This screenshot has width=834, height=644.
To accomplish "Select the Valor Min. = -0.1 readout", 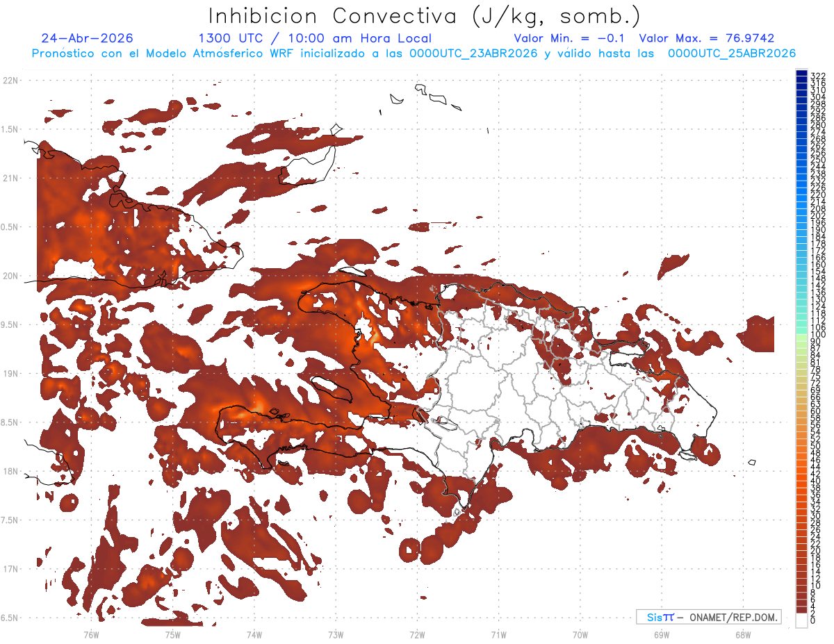I will (571, 38).
